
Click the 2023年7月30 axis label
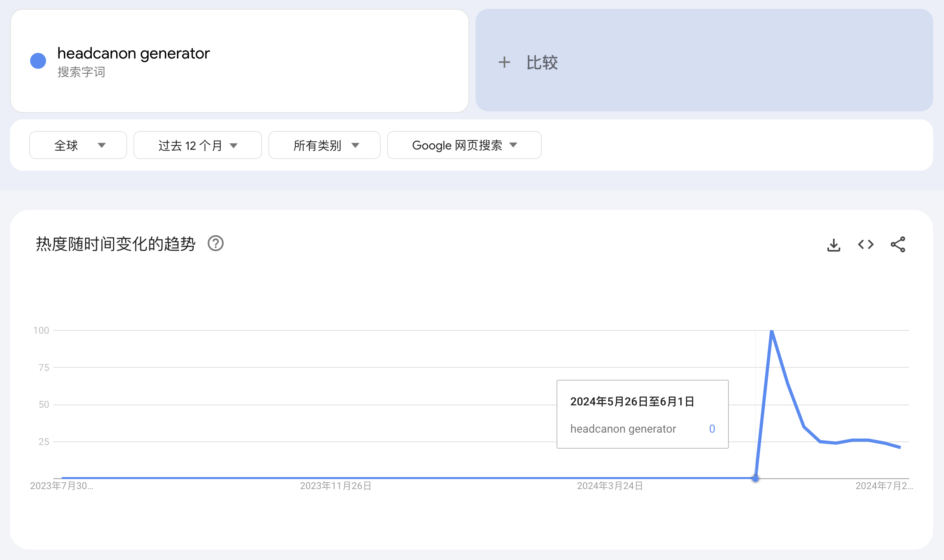coord(61,486)
